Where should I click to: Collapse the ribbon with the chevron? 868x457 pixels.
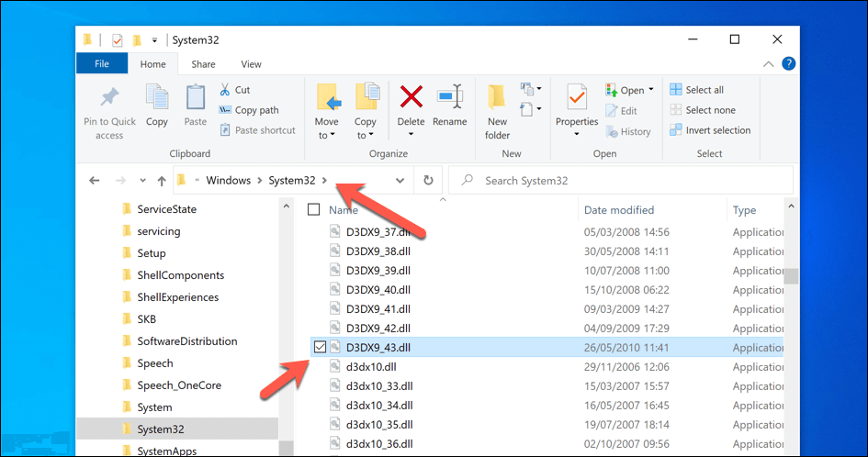tap(769, 64)
